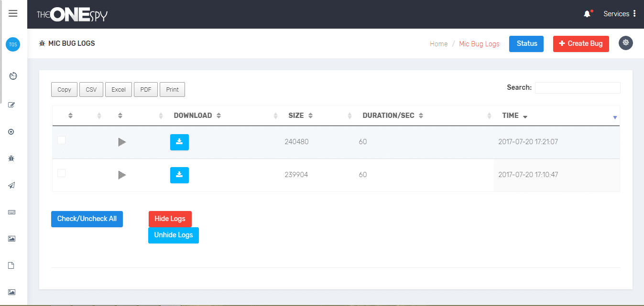The height and width of the screenshot is (306, 644).
Task: Click the bug icon in sidebar
Action: [x=12, y=158]
